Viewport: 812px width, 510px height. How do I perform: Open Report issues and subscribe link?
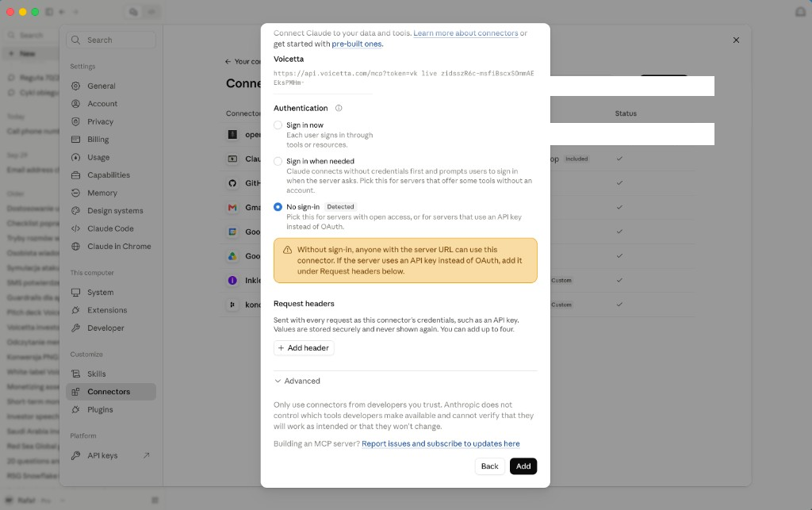click(441, 443)
